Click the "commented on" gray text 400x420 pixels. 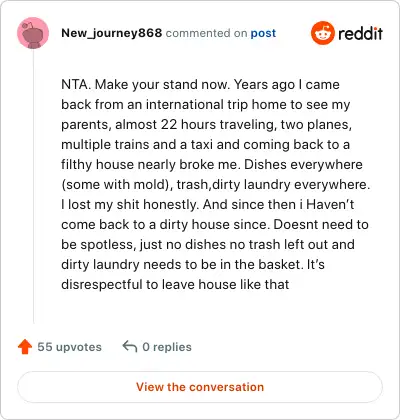206,33
